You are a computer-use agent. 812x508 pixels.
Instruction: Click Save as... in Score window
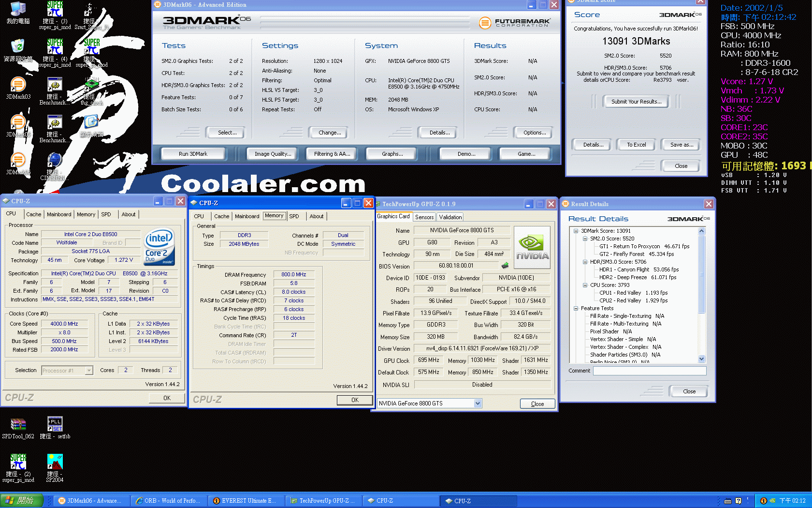[x=681, y=145]
